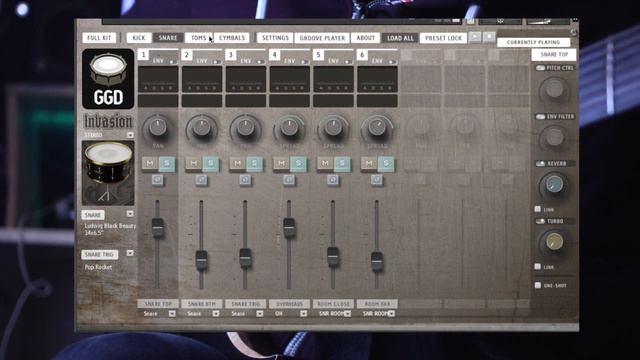Click the Reverb knob
The height and width of the screenshot is (360, 640).
tap(554, 185)
